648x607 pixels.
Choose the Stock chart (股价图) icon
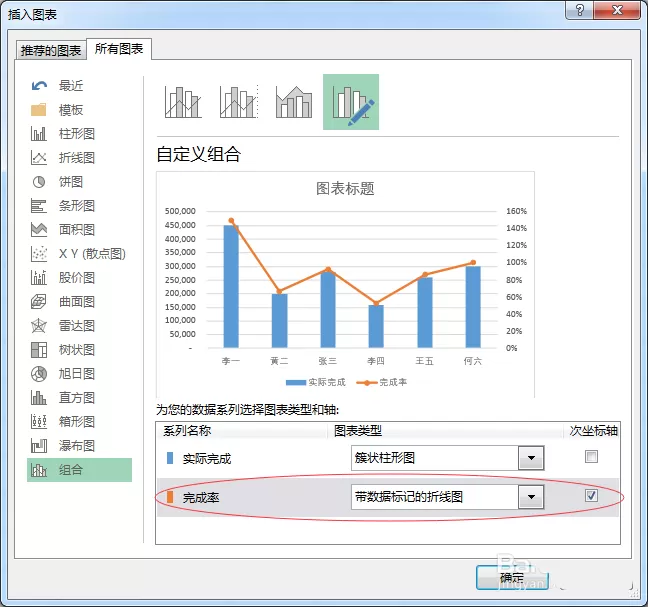click(x=39, y=277)
